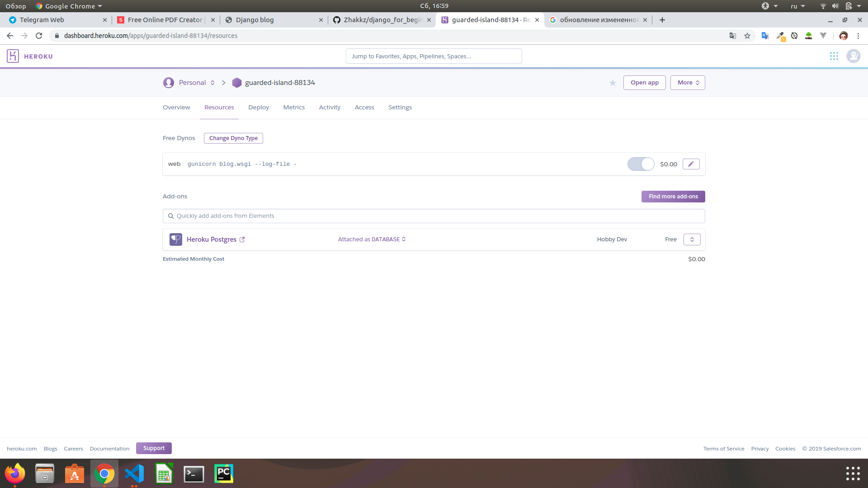Open Heroku Postgres via the external link icon

click(x=242, y=239)
